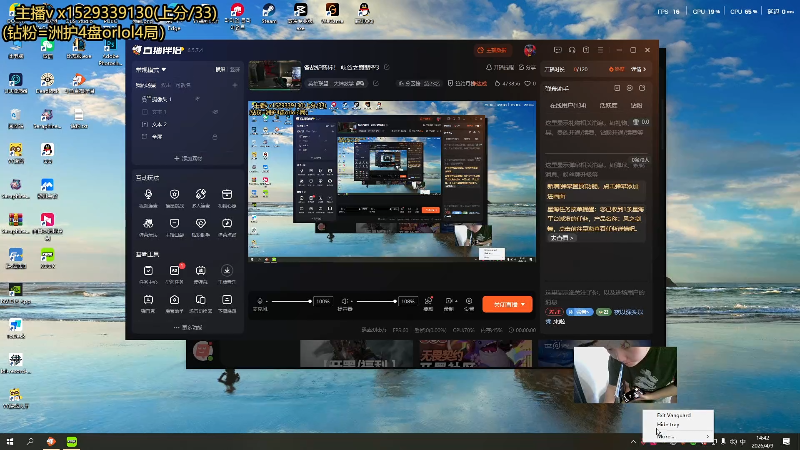Add a new scene with plus icon
This screenshot has width=800, height=450.
[x=235, y=85]
